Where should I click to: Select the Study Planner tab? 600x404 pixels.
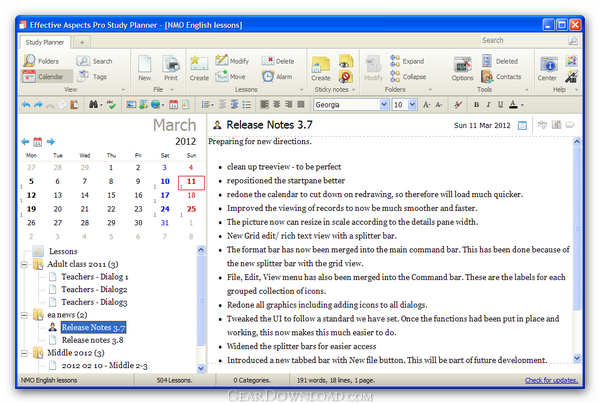tap(45, 42)
